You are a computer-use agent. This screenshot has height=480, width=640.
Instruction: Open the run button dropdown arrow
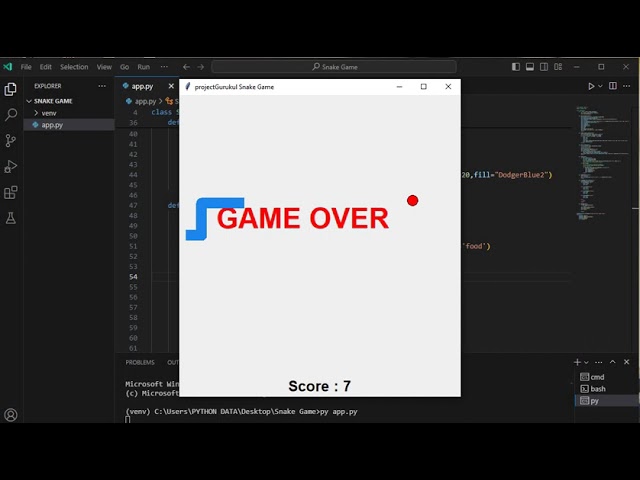(x=600, y=86)
